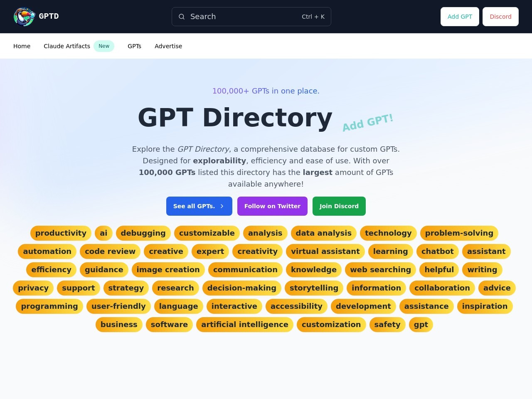The height and width of the screenshot is (399, 532).
Task: Click Join Discord green button
Action: [339, 206]
